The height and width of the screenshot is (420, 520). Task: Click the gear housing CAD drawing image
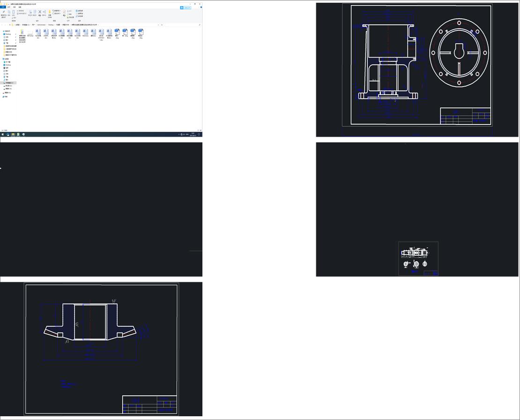[417, 70]
